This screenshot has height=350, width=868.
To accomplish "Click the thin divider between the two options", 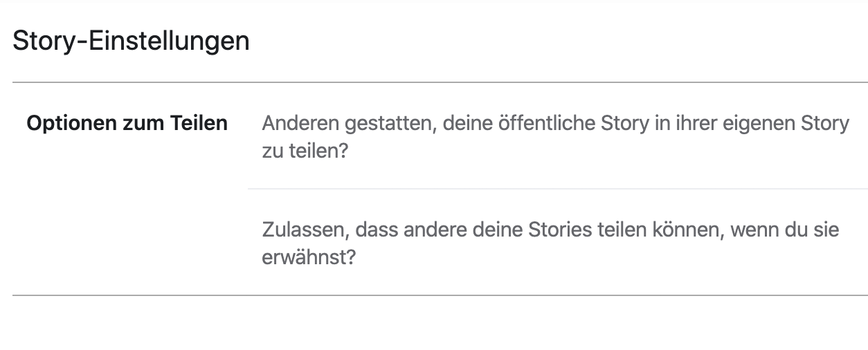I will pos(557,189).
